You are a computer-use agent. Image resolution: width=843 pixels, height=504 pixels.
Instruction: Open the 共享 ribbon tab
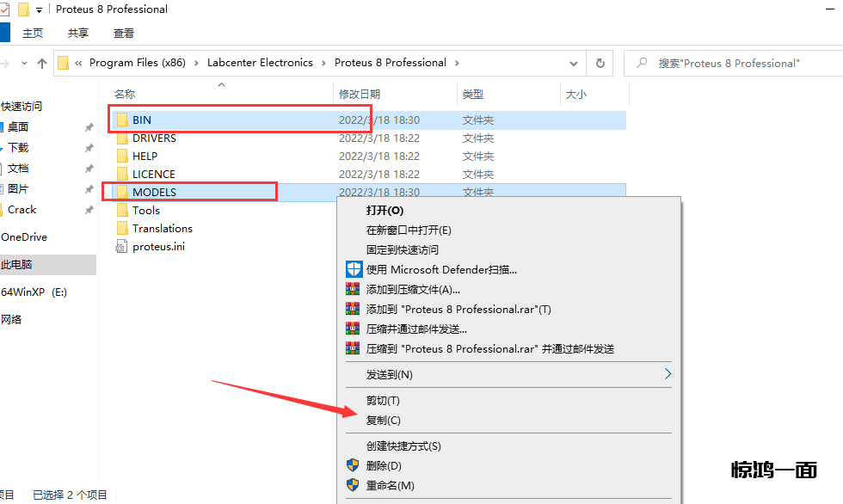click(78, 33)
